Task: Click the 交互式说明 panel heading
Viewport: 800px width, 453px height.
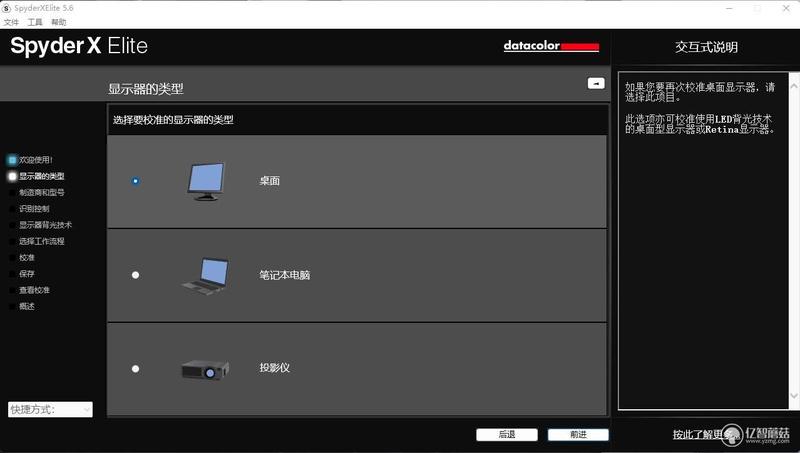Action: pyautogui.click(x=706, y=47)
